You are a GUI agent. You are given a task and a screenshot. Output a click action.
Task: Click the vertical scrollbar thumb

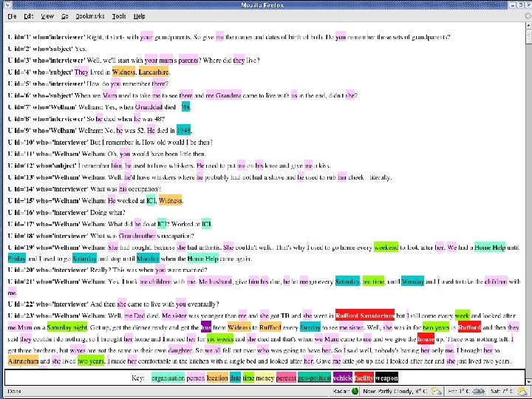pos(528,36)
